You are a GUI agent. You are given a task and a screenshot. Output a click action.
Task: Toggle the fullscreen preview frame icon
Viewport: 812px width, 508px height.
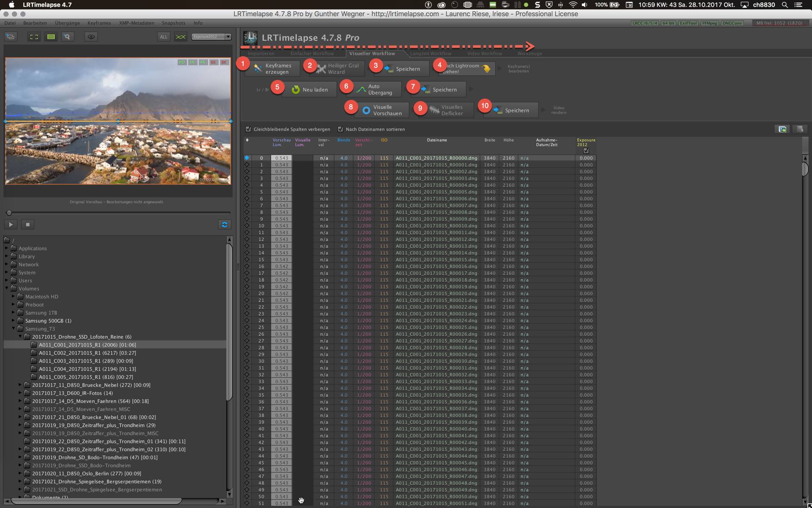(34, 37)
